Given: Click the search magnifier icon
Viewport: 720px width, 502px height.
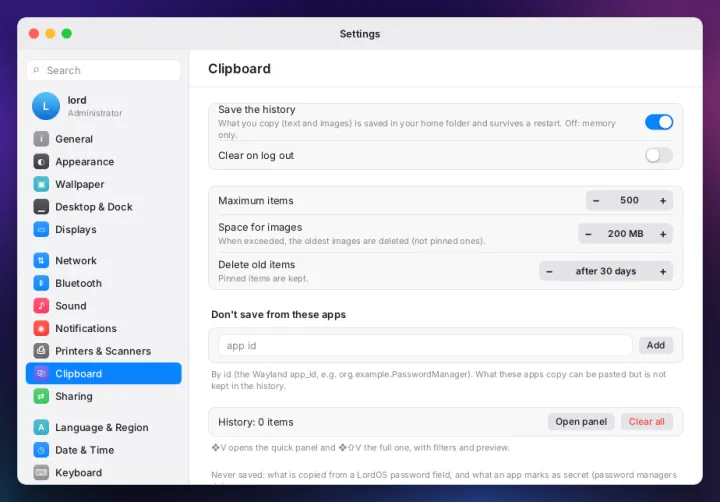Looking at the screenshot, I should click(36, 70).
